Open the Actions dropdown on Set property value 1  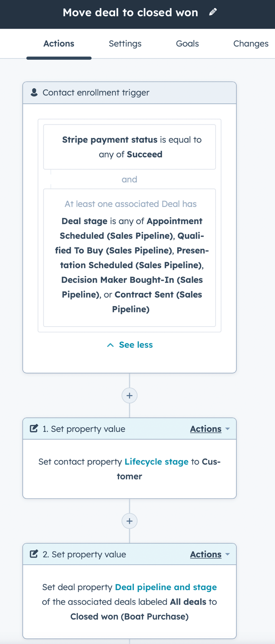[x=206, y=429]
